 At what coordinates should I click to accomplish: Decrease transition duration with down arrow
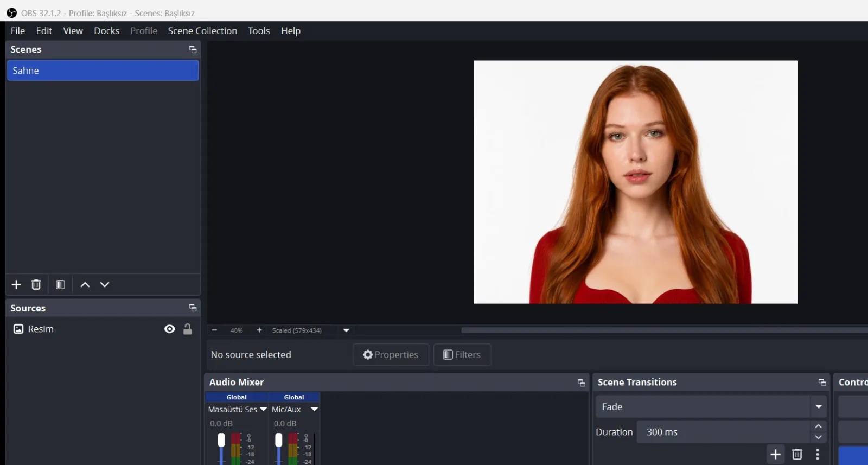(819, 437)
